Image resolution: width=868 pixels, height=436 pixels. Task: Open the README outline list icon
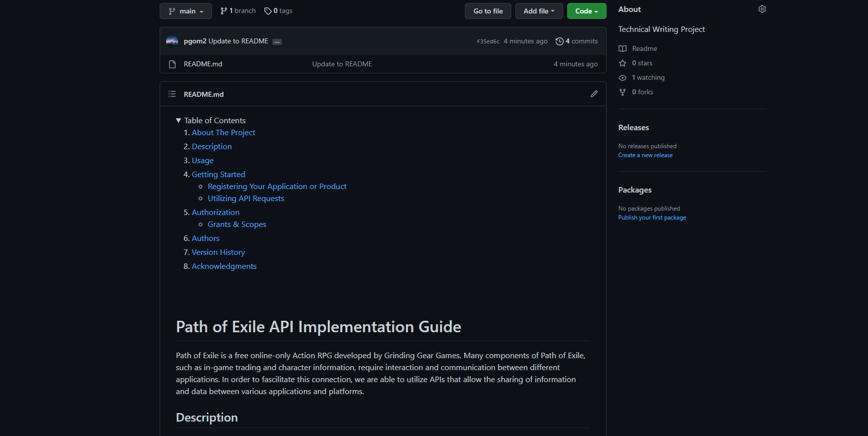click(x=172, y=94)
